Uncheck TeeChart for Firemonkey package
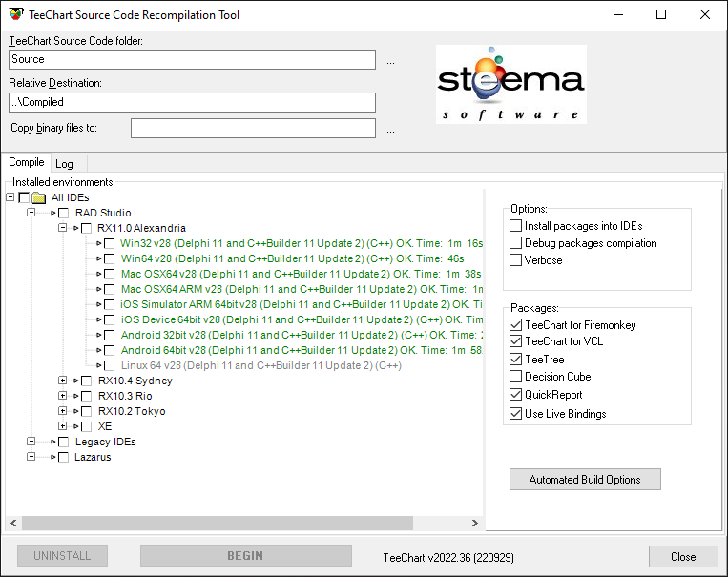This screenshot has height=577, width=728. pyautogui.click(x=515, y=324)
